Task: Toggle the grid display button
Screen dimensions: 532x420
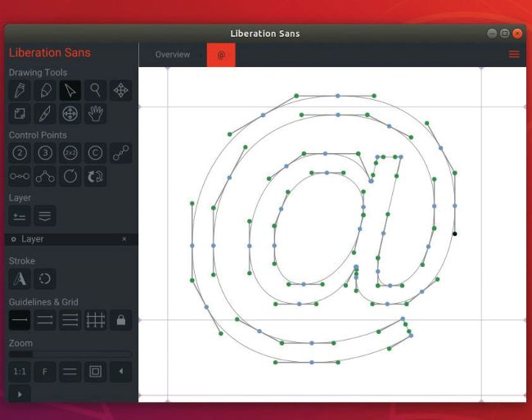Action: coord(96,320)
